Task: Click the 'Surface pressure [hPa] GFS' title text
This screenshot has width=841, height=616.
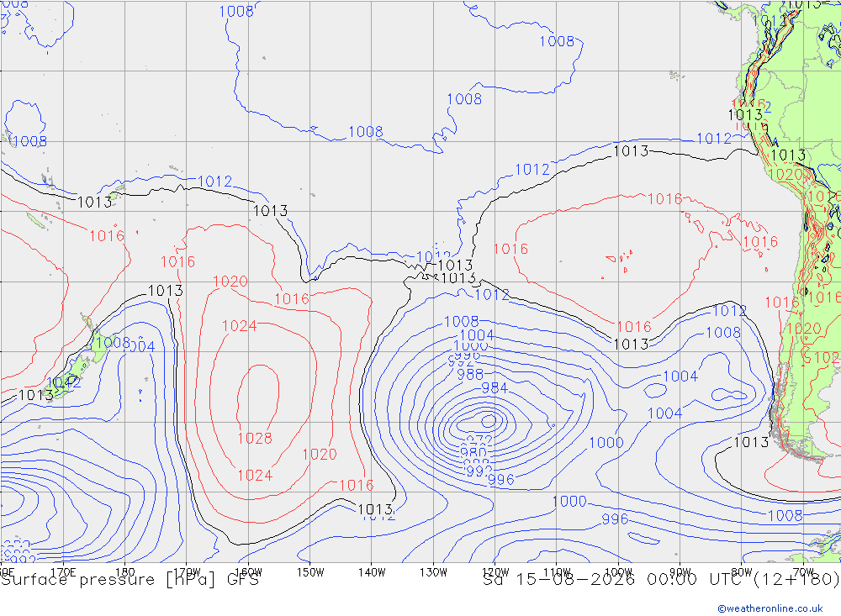Action: pos(130,580)
